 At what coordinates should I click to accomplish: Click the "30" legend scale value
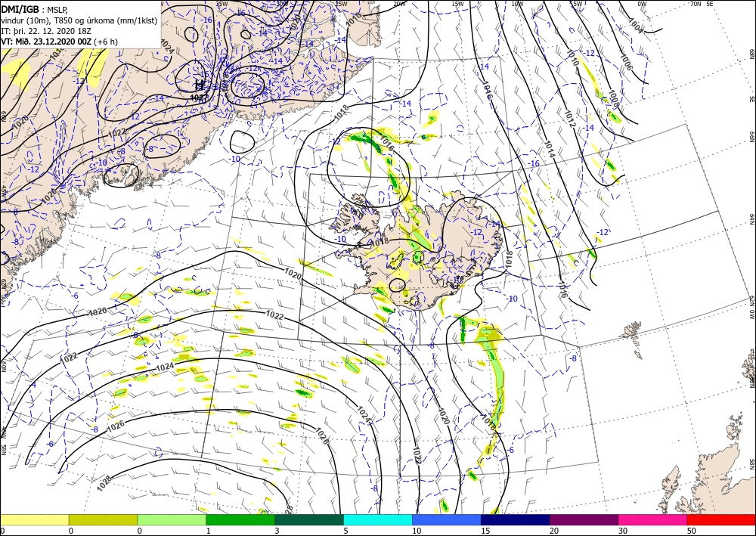622,531
